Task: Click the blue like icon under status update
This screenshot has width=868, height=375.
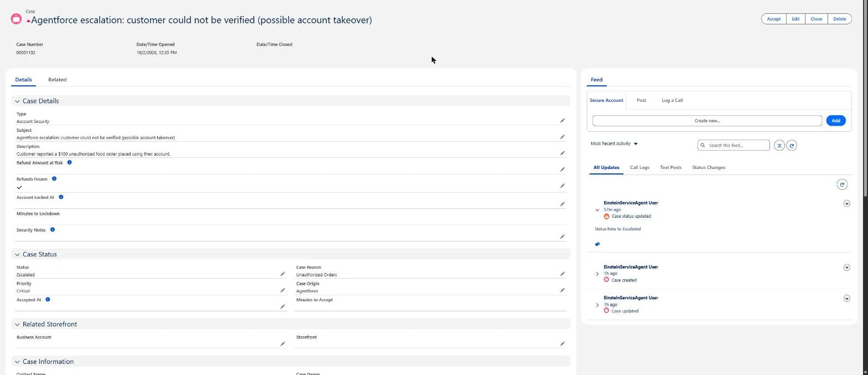Action: (x=597, y=244)
